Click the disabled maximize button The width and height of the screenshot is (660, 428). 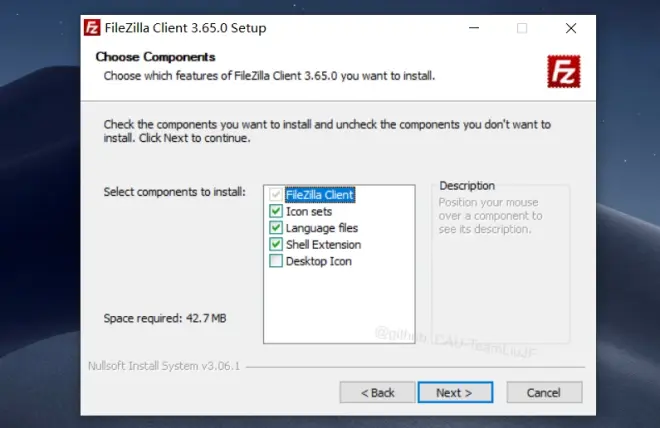click(x=522, y=28)
